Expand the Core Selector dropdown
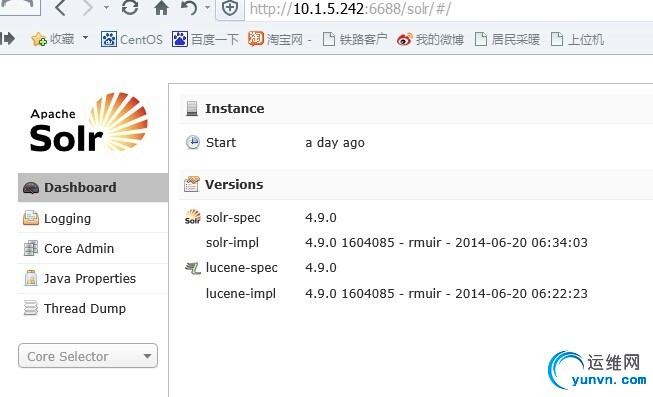This screenshot has height=397, width=653. pos(88,356)
